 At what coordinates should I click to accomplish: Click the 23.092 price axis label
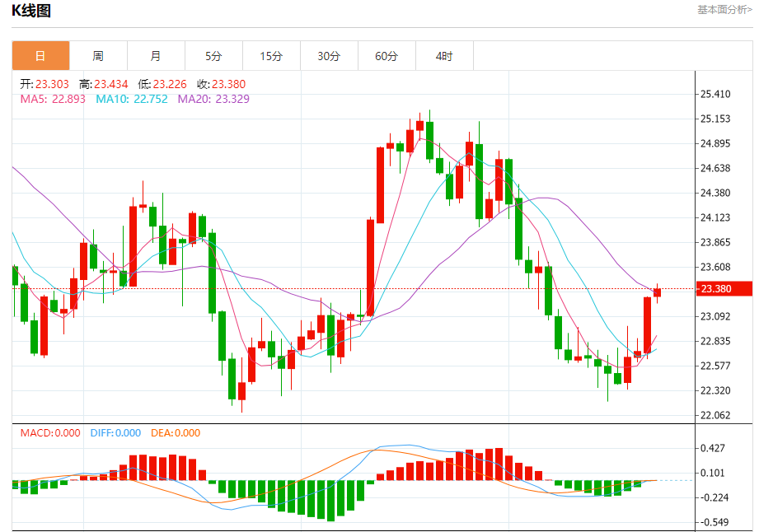tap(715, 316)
